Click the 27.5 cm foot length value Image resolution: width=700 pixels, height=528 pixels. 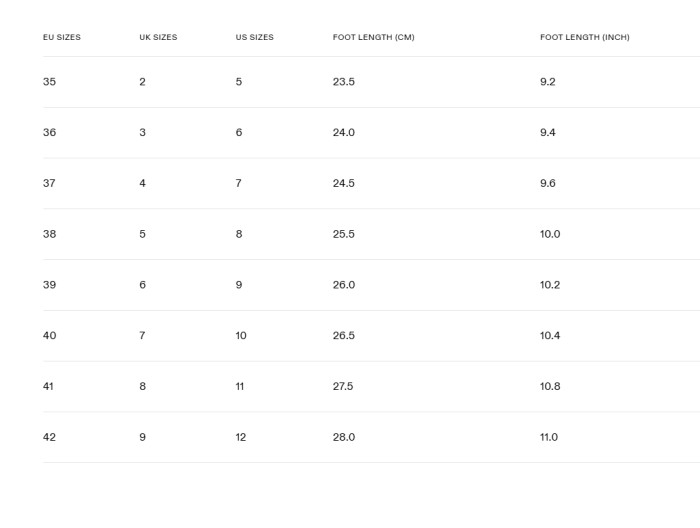tap(343, 386)
